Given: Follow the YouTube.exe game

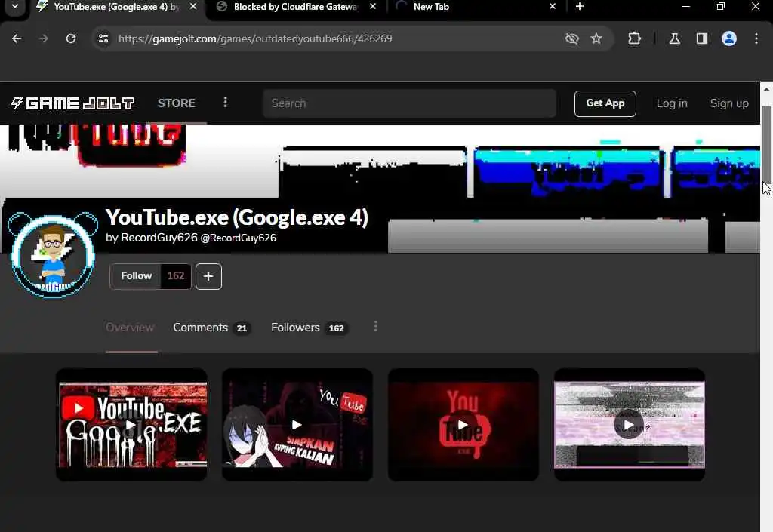Looking at the screenshot, I should tap(136, 276).
